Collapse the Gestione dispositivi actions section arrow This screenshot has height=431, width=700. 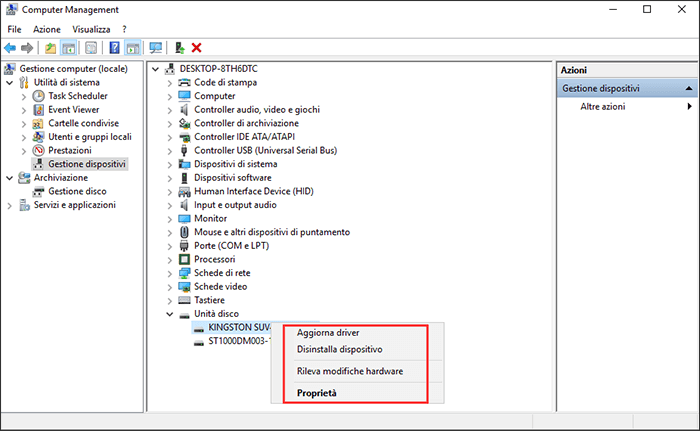pyautogui.click(x=689, y=88)
